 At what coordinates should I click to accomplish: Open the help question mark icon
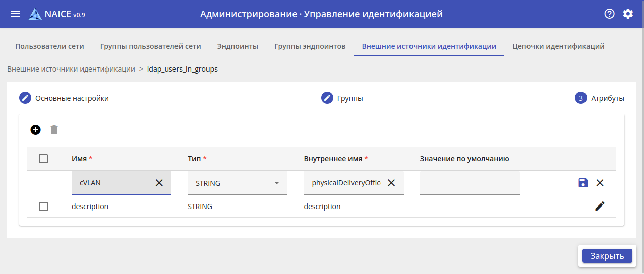point(609,14)
